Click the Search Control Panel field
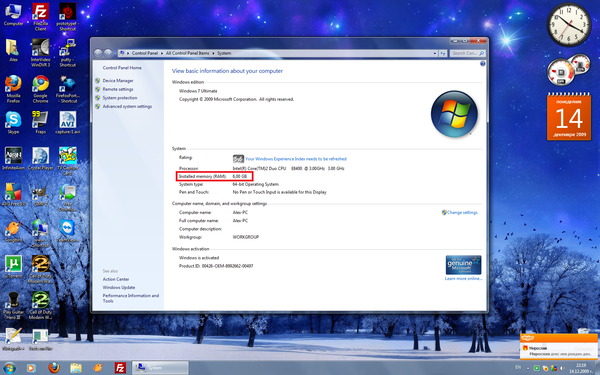Viewport: 600px width, 375px height. tap(467, 53)
